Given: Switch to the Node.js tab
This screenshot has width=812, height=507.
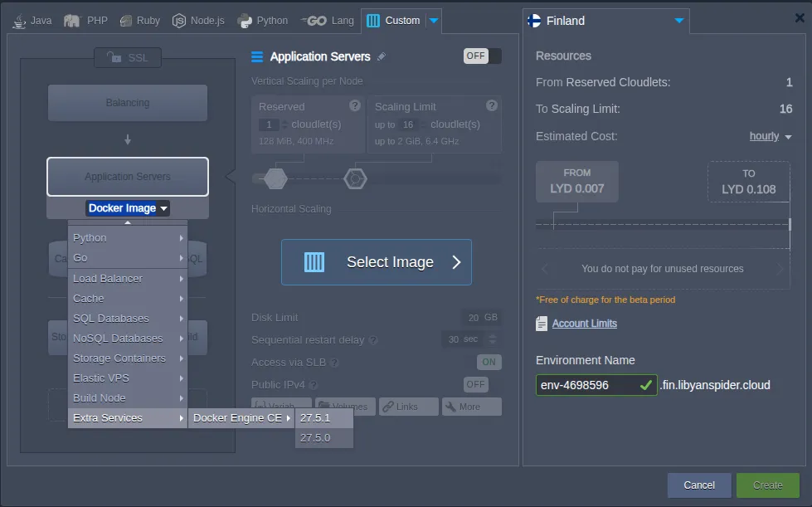Looking at the screenshot, I should [x=197, y=20].
